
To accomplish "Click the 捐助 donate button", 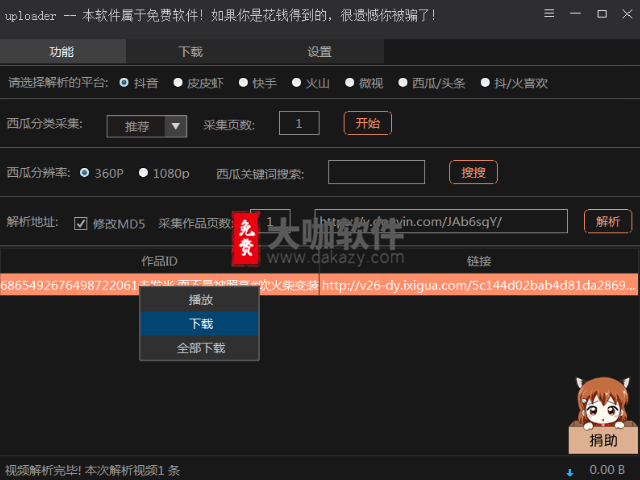I will [603, 440].
